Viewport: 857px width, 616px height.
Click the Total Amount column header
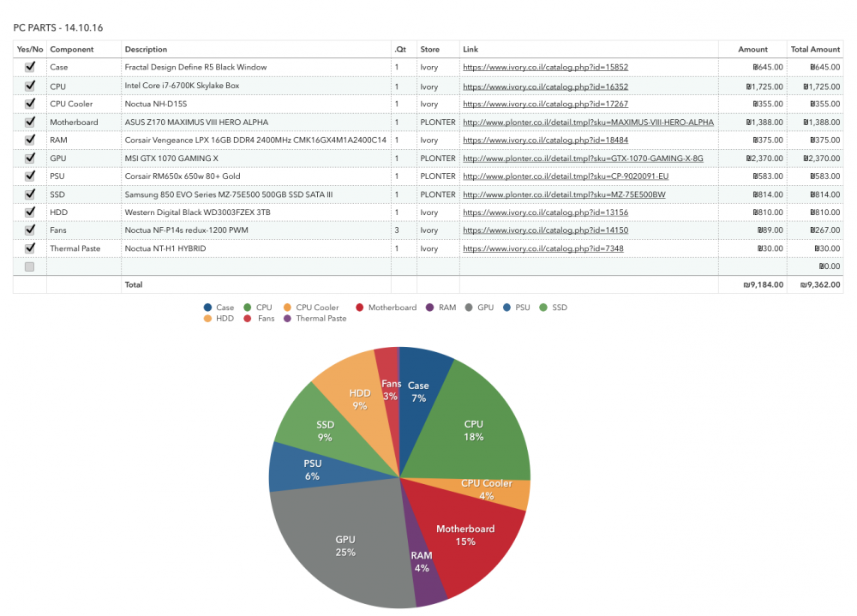(815, 49)
